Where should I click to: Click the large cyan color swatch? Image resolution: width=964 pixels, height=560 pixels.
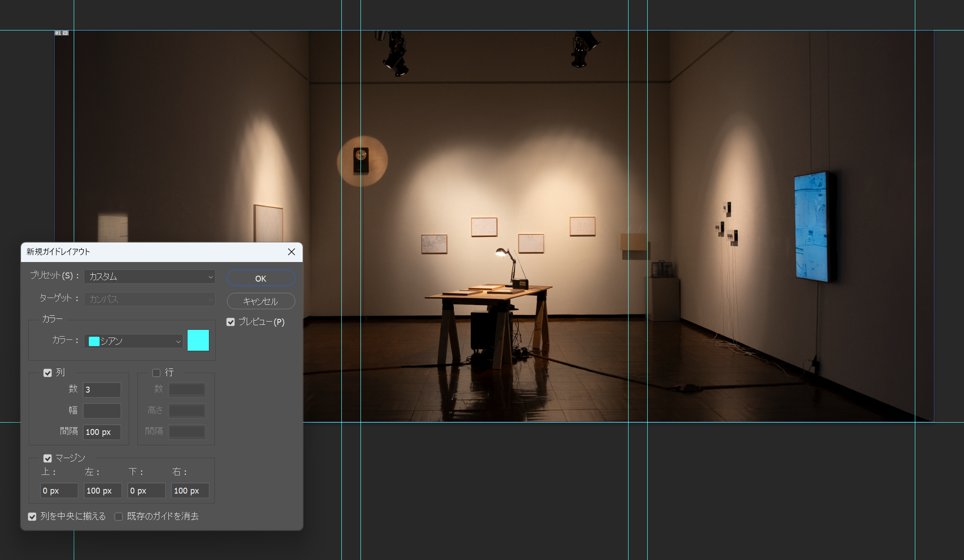(x=198, y=340)
